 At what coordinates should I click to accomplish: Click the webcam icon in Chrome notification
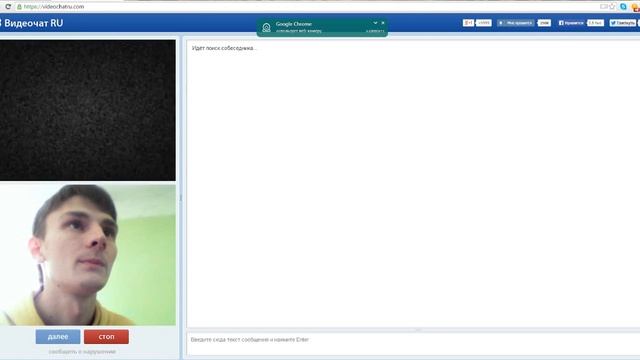[x=266, y=27]
